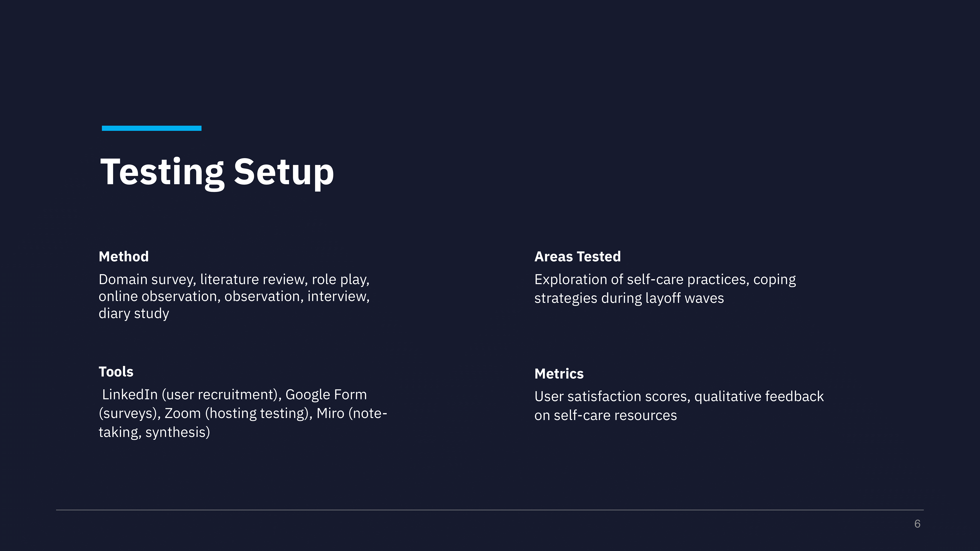Click "role play" in the Method paragraph
This screenshot has height=551, width=980.
tap(339, 280)
